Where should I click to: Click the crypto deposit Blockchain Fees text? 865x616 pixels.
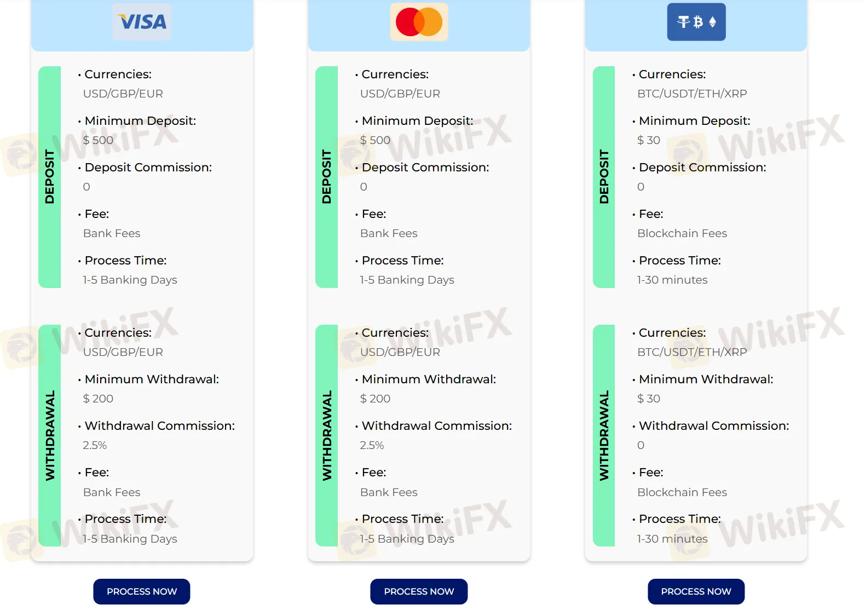[x=682, y=233]
